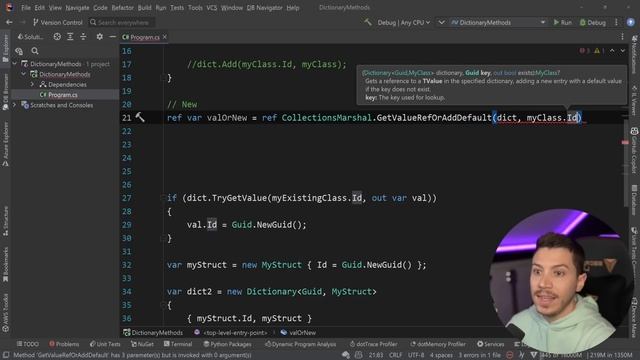Toggle code fold at line 27 if statement

(163, 198)
